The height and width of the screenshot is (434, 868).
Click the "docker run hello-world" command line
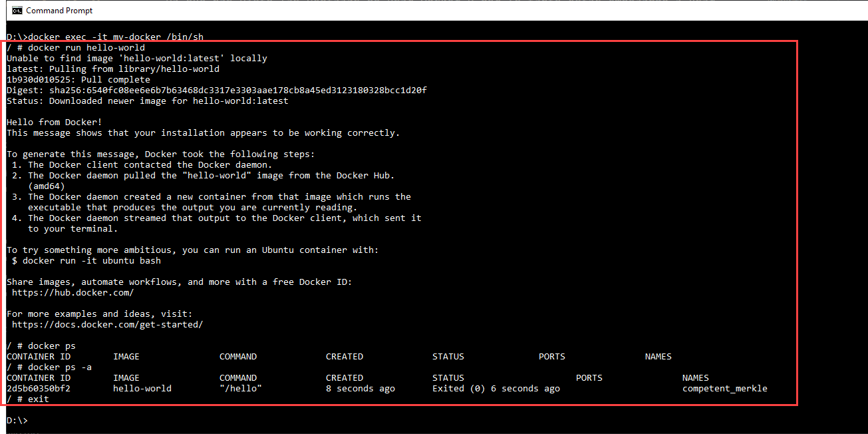click(x=76, y=47)
